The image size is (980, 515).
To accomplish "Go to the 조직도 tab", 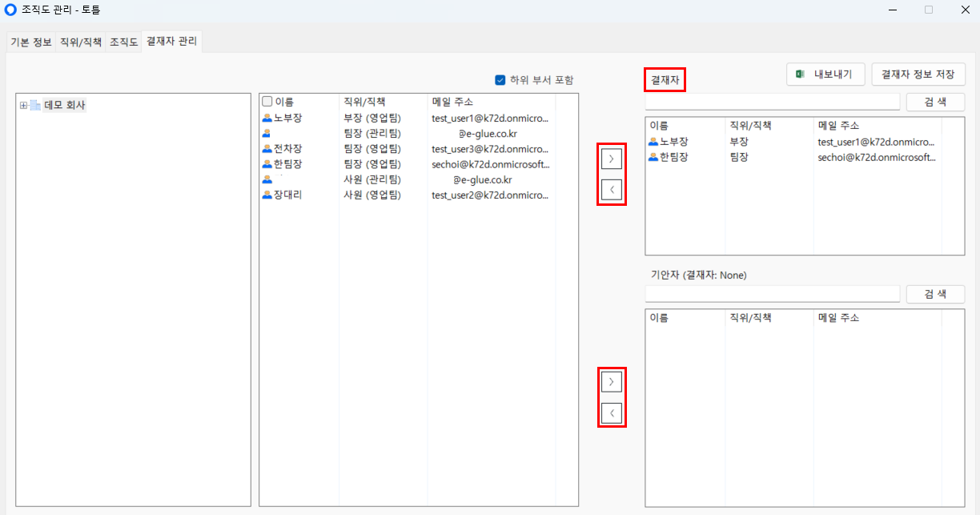I will (123, 42).
